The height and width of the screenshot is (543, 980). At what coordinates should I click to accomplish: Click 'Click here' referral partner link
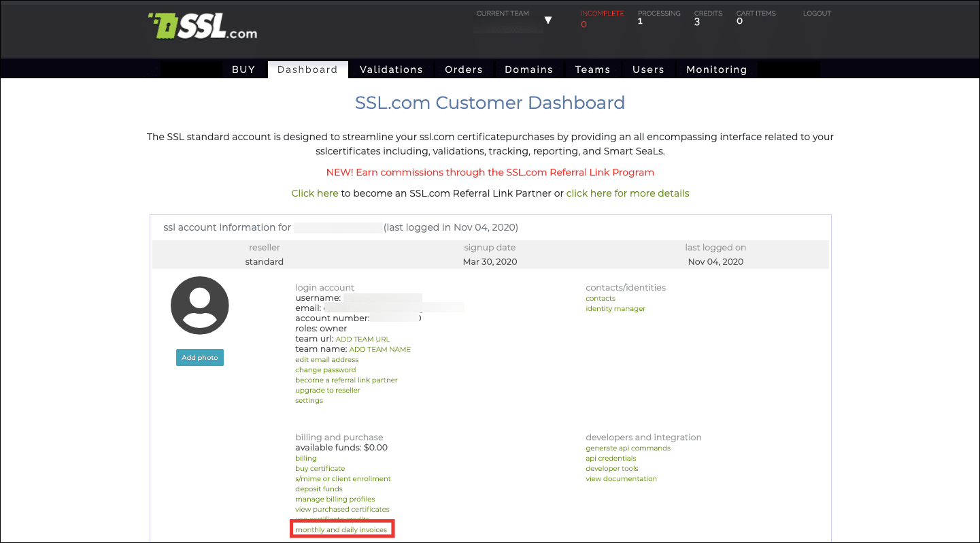(314, 193)
